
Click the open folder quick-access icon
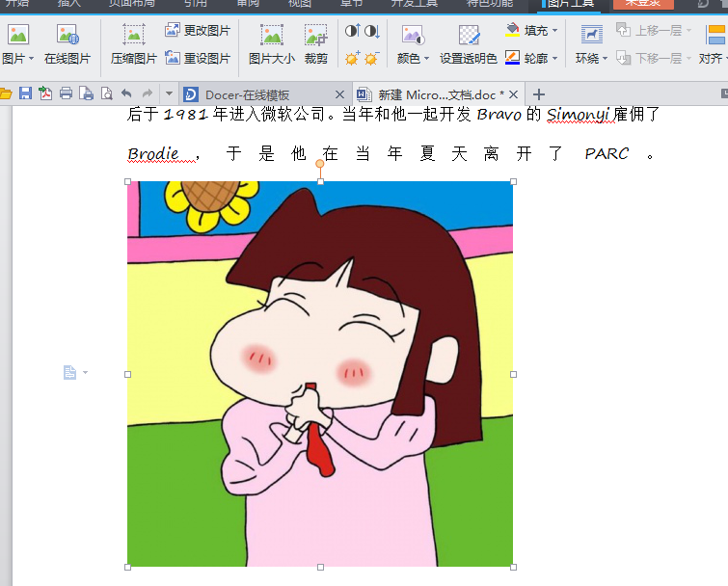click(5, 94)
